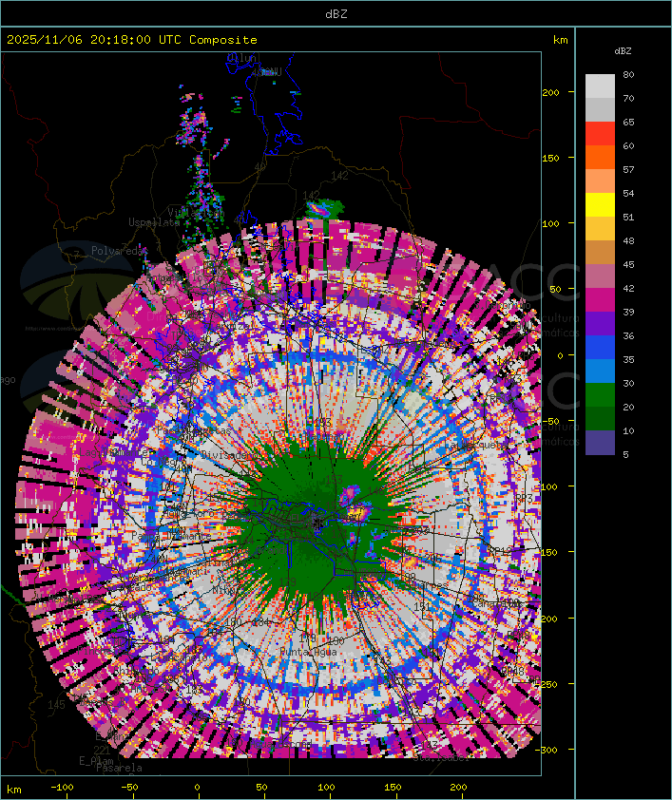Click the isolated storm cell north of radar disc
The width and height of the screenshot is (672, 800).
pyautogui.click(x=324, y=209)
